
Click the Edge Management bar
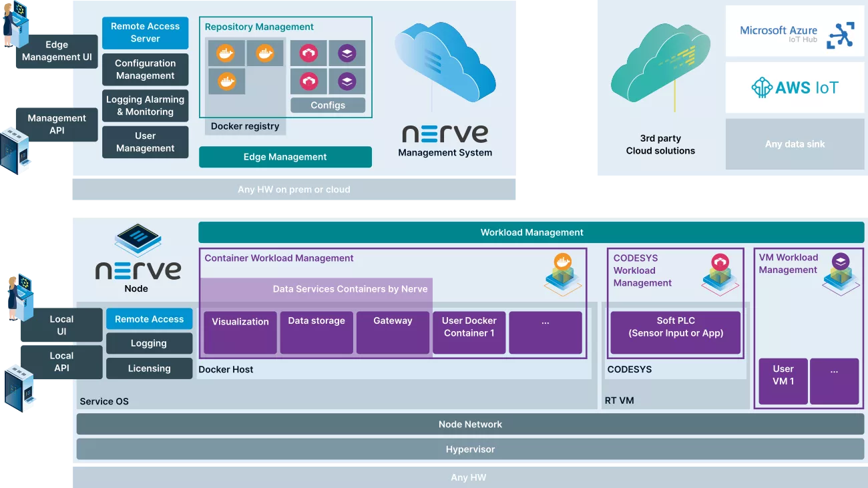point(285,157)
